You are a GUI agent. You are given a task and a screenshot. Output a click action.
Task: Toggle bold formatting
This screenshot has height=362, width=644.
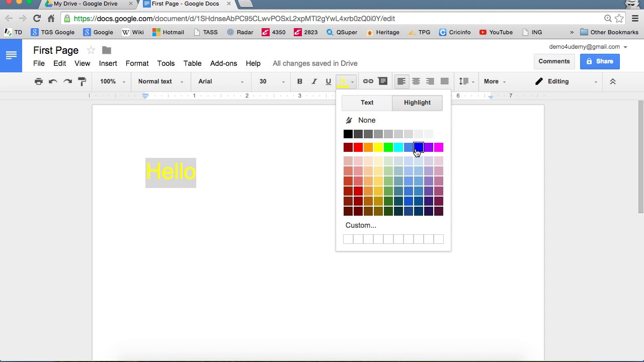coord(299,81)
